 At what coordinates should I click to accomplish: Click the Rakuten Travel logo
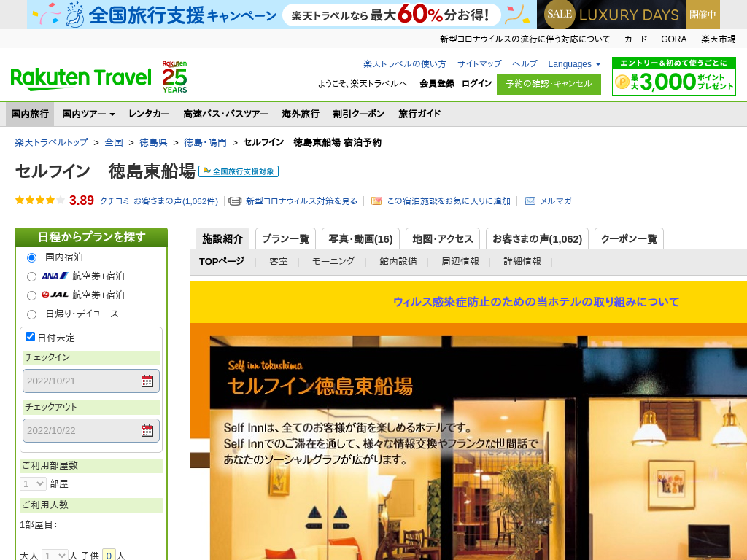point(81,79)
